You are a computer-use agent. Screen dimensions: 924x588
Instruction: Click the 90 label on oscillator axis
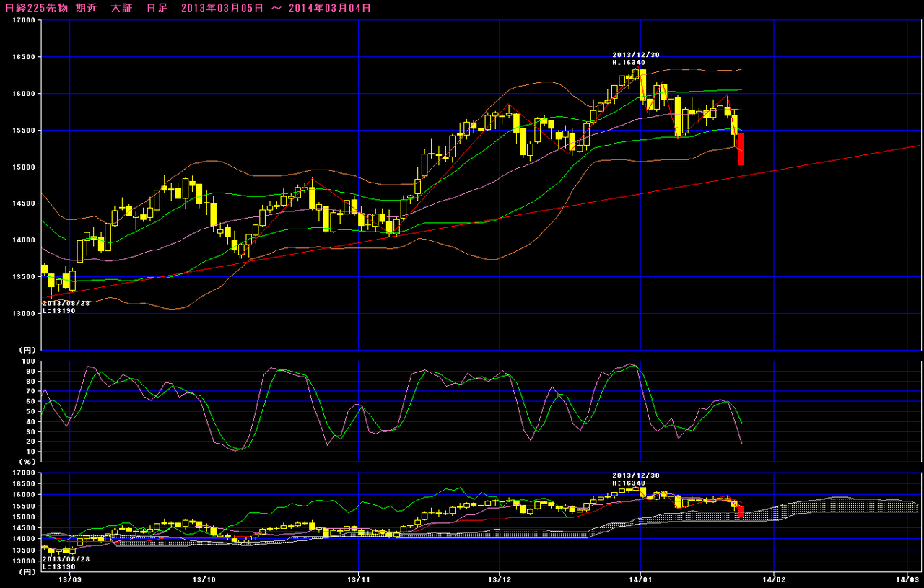(x=31, y=371)
